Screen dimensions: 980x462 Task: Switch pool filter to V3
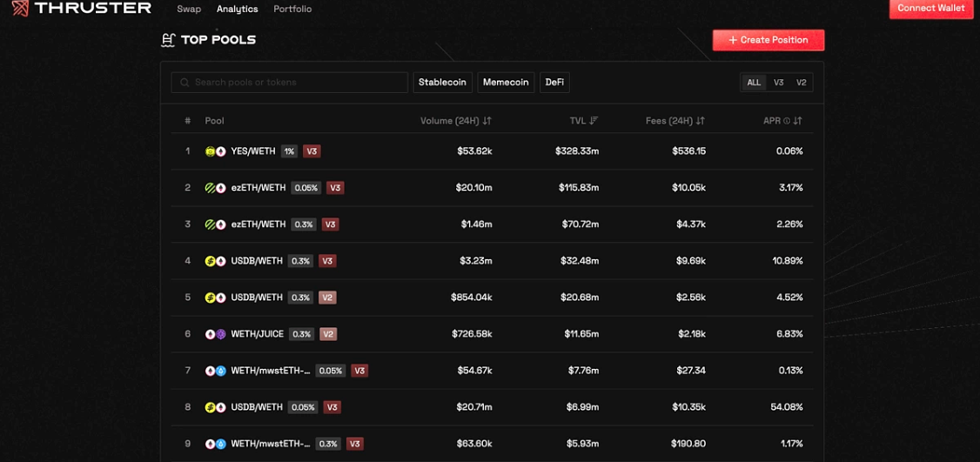coord(778,83)
